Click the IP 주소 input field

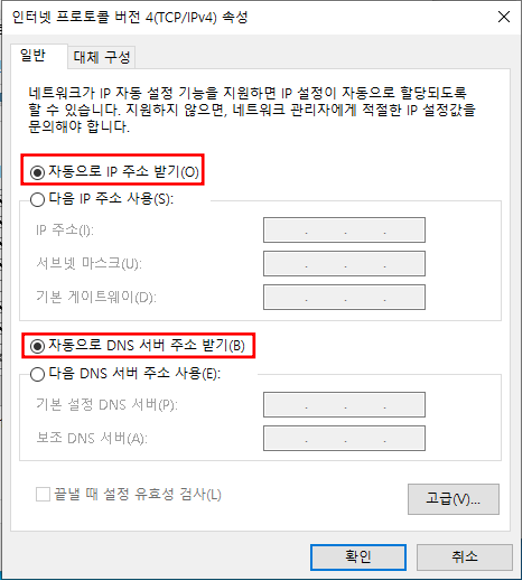[x=344, y=230]
